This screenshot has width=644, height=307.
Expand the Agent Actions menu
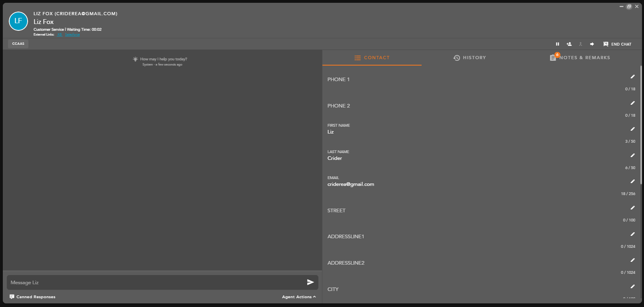(x=298, y=297)
